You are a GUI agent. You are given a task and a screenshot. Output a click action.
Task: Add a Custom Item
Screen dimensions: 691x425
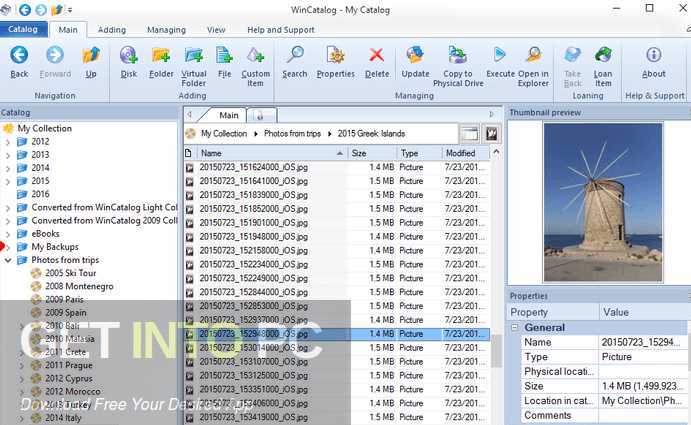(x=255, y=66)
